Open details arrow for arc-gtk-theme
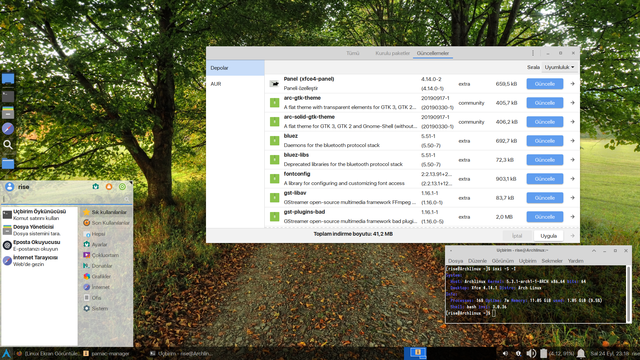 click(572, 103)
